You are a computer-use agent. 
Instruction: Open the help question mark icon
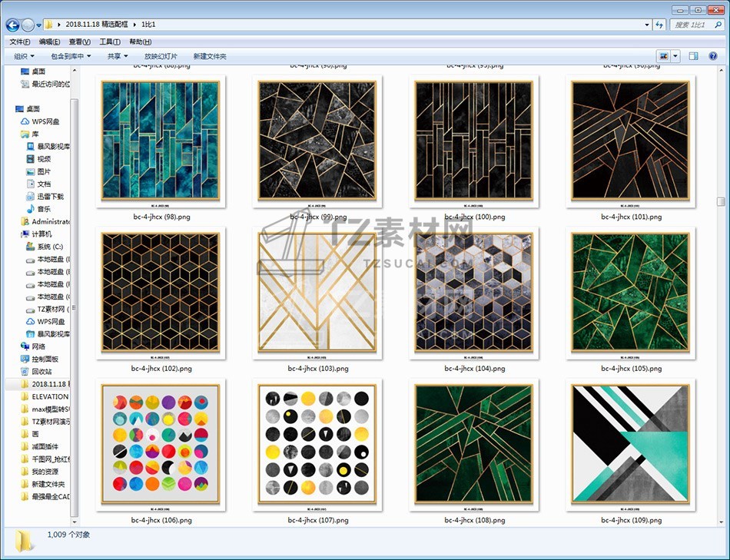[714, 56]
